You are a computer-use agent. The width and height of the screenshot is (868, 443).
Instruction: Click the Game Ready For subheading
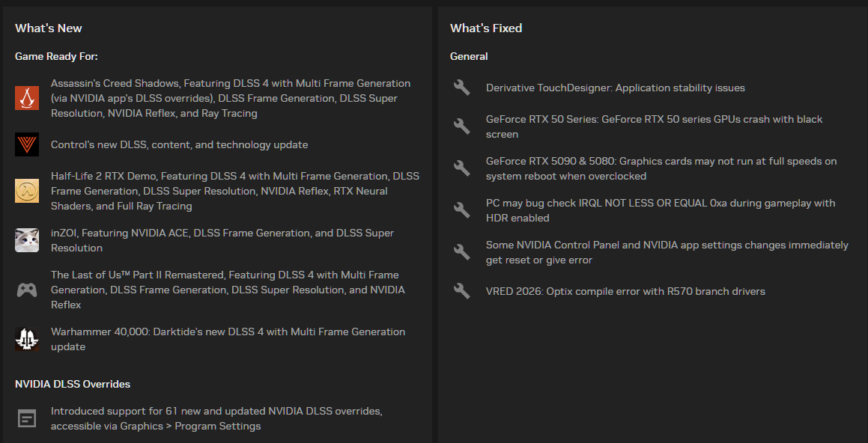pos(56,56)
